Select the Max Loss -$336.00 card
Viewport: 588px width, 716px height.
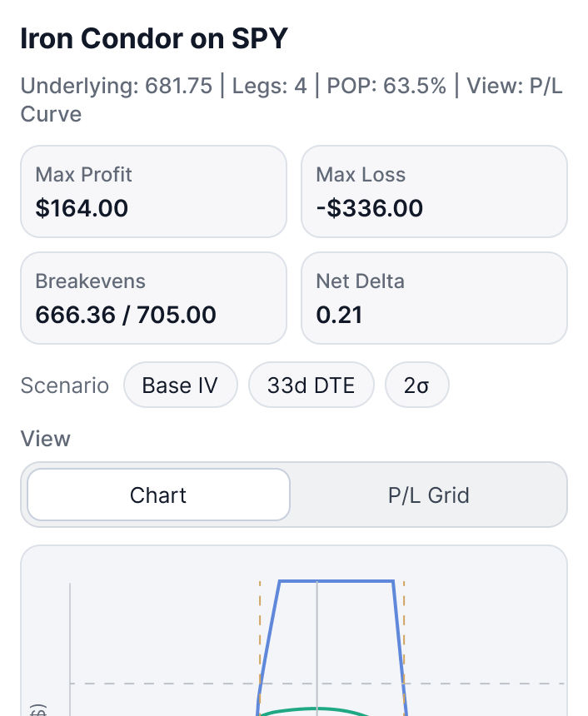tap(434, 191)
